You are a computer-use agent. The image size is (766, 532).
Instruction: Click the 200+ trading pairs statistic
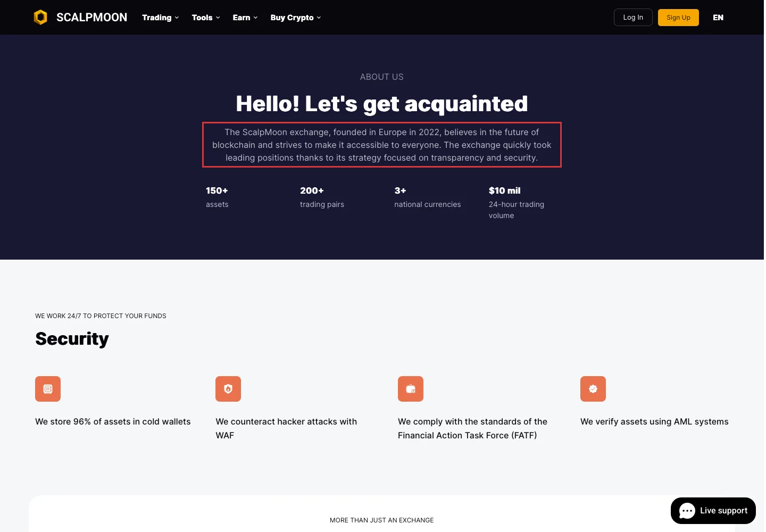pyautogui.click(x=322, y=197)
